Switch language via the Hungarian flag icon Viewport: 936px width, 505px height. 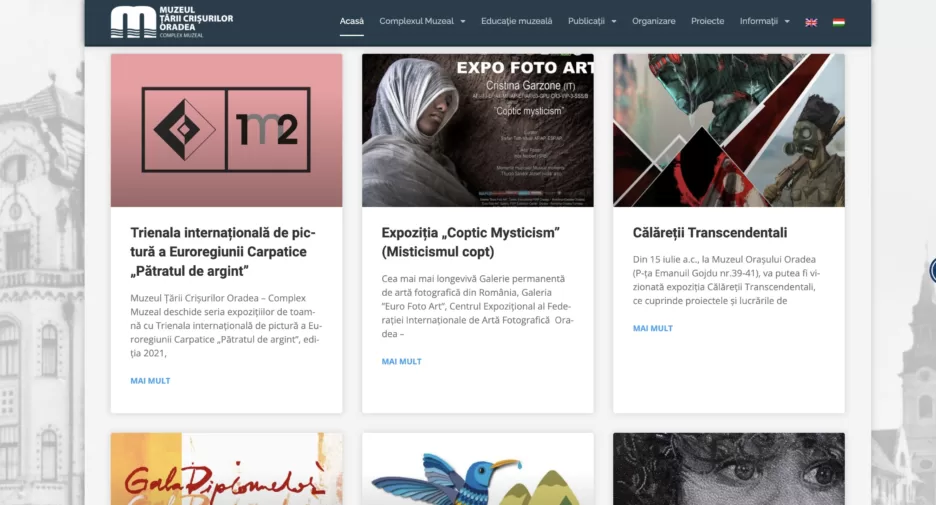[x=839, y=22]
